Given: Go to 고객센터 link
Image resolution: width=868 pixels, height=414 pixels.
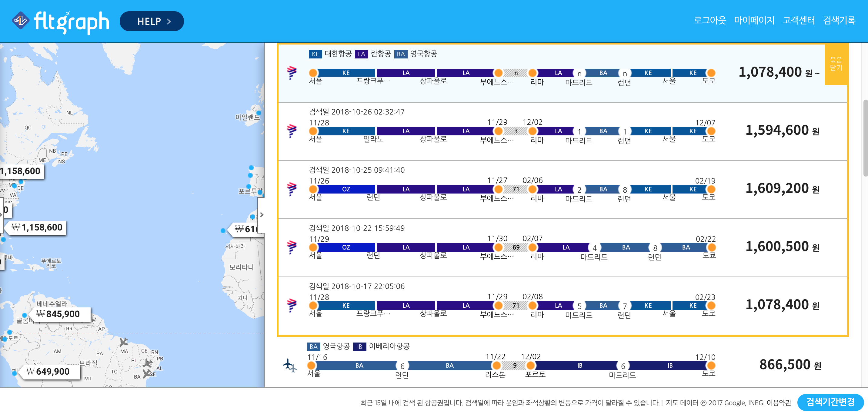Looking at the screenshot, I should [x=798, y=21].
